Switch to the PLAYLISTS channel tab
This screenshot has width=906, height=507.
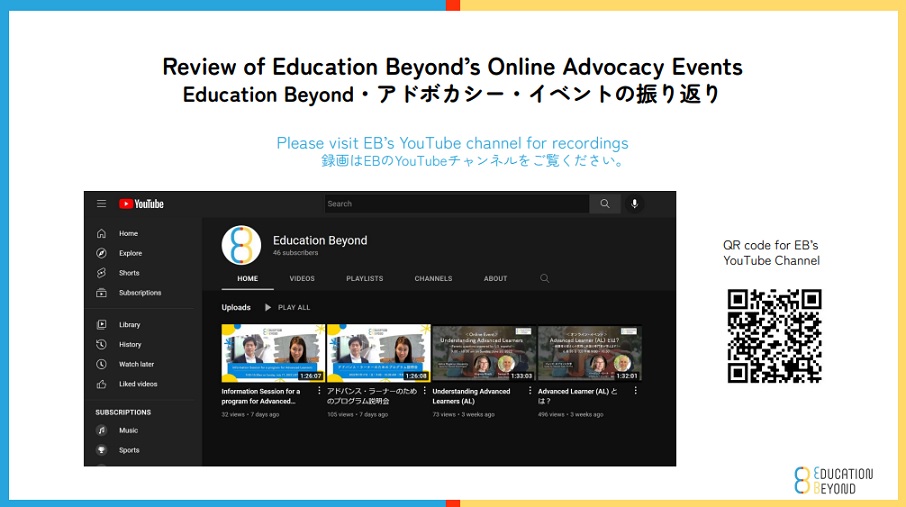coord(365,279)
